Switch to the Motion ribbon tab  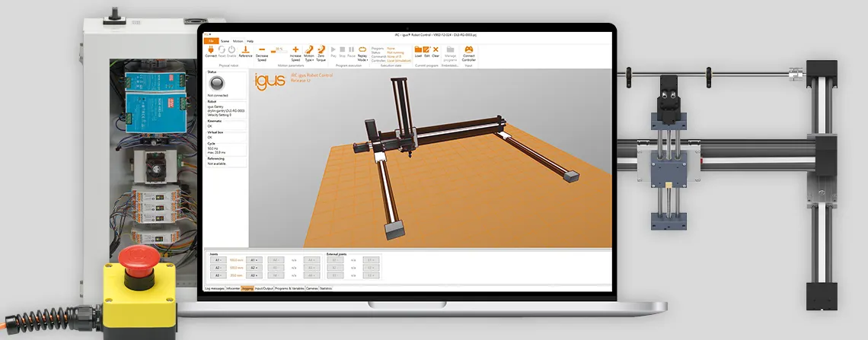click(x=238, y=41)
